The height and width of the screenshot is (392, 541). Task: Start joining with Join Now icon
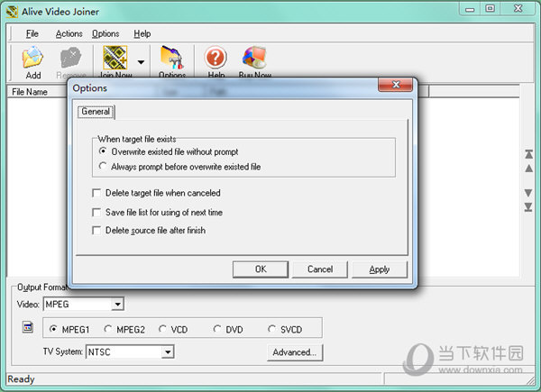pos(115,58)
